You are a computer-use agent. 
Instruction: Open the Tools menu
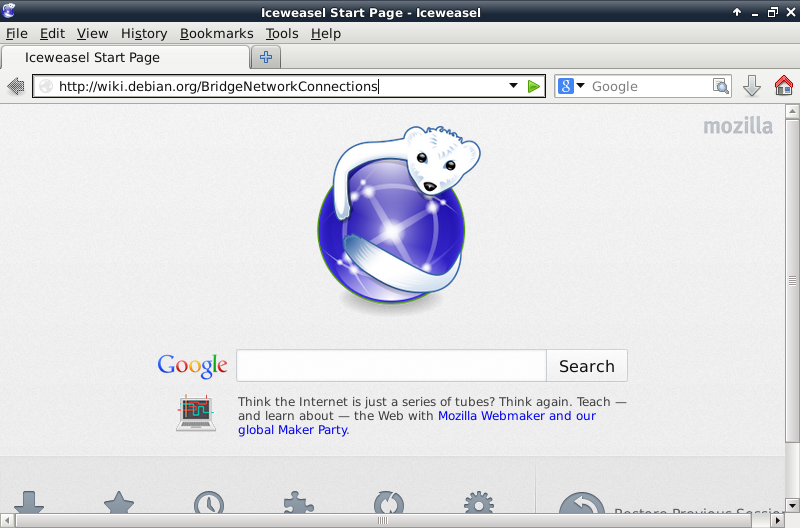click(x=282, y=33)
